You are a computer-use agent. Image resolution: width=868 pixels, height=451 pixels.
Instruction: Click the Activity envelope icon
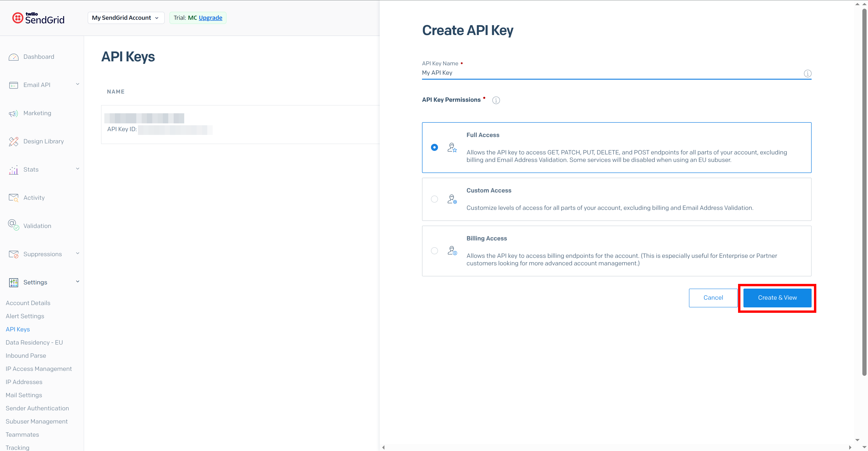13,198
